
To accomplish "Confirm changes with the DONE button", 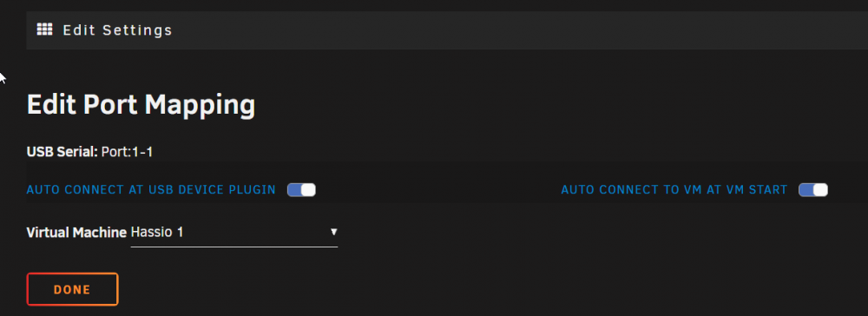I will click(x=73, y=289).
